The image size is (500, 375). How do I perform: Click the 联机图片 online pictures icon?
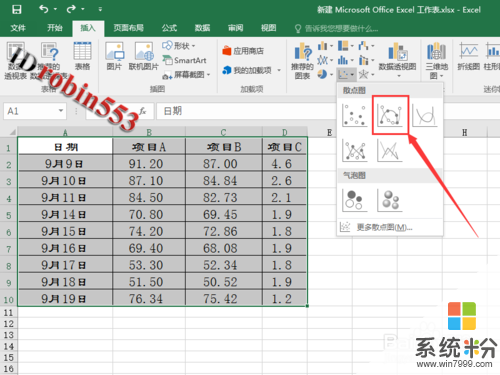[144, 56]
